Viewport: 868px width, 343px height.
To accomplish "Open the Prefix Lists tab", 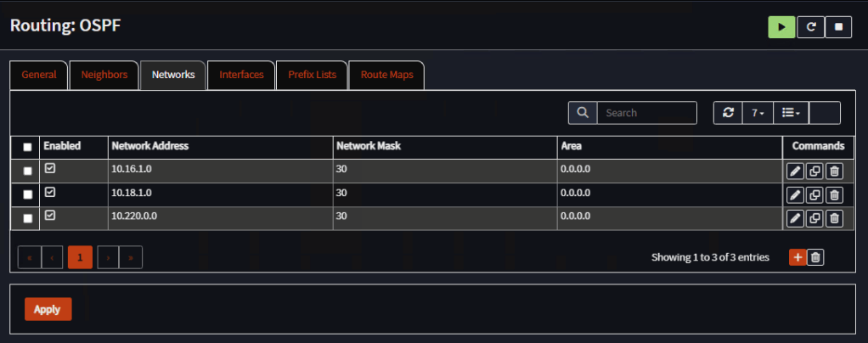I will [x=312, y=75].
